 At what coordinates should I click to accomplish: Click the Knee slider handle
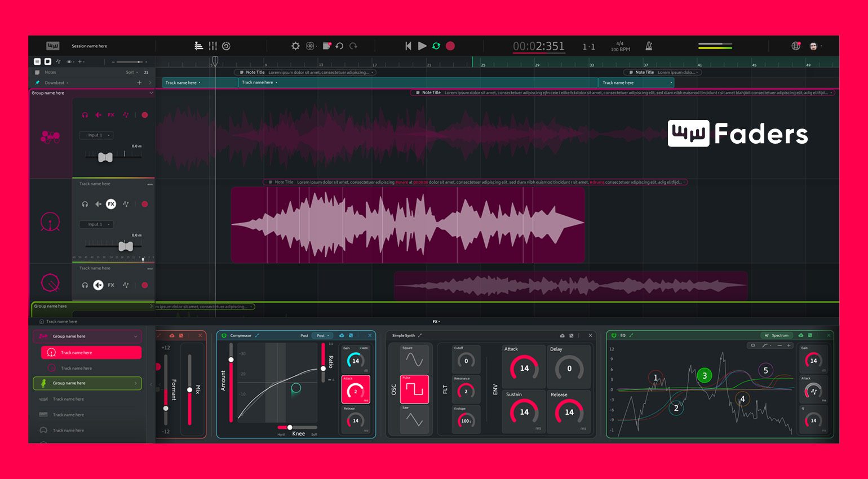click(290, 427)
